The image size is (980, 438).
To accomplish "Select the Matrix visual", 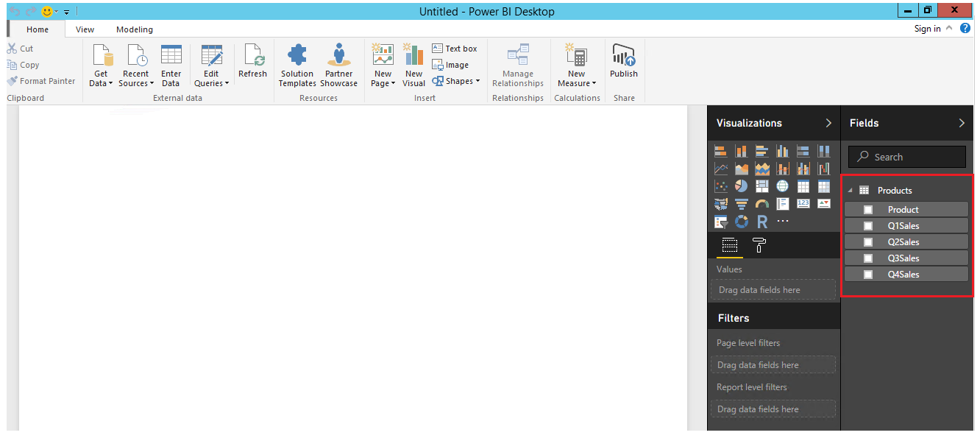I will point(824,186).
